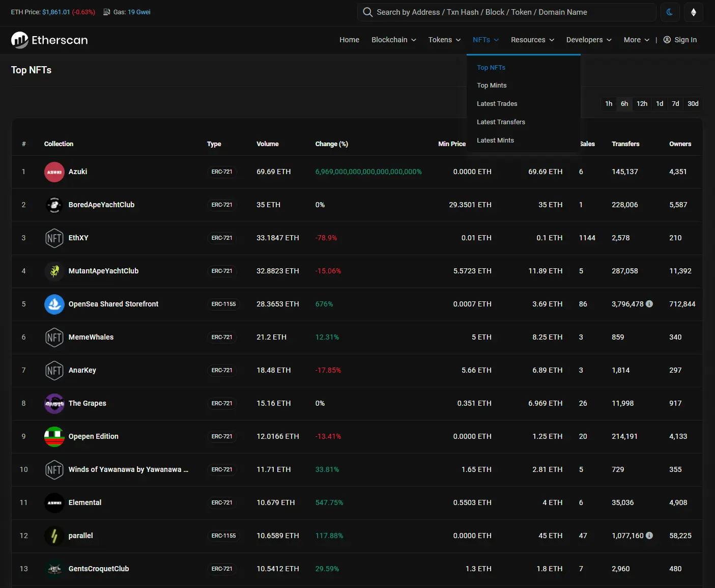Select the 30d time range
This screenshot has width=715, height=588.
coord(693,104)
